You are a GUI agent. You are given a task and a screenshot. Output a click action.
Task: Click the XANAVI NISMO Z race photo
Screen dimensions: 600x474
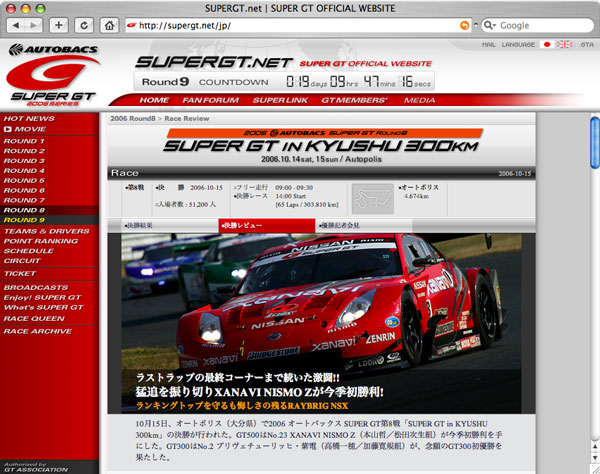pos(321,323)
